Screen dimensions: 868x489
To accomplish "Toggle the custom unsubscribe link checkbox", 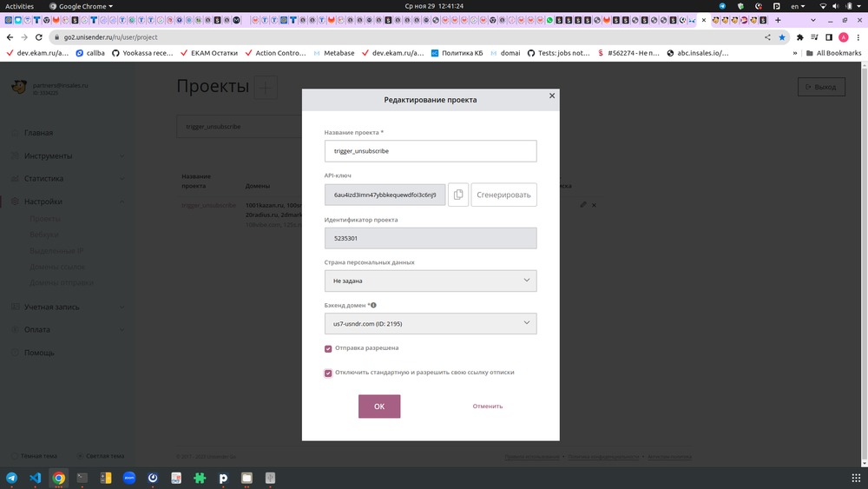I will point(328,373).
